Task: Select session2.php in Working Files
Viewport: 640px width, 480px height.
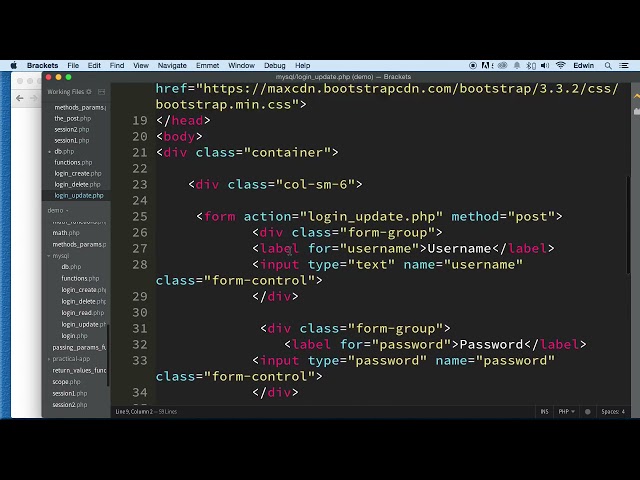Action: click(72, 129)
